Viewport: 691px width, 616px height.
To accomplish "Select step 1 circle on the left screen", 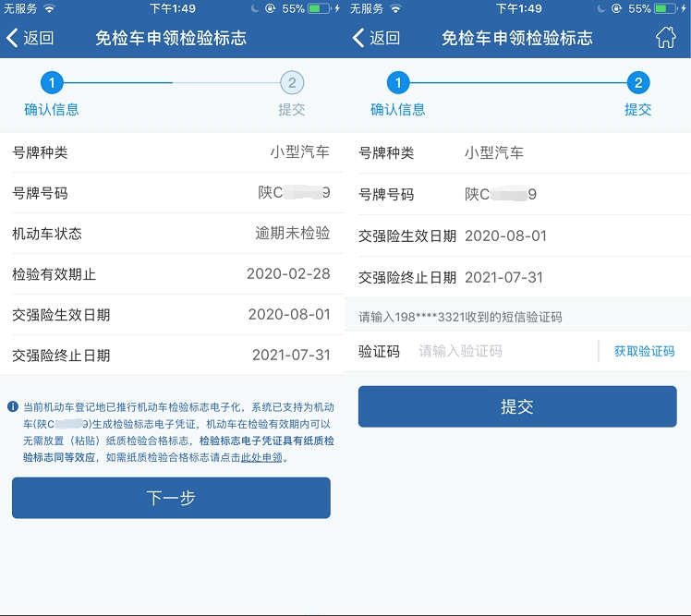I will coord(52,83).
